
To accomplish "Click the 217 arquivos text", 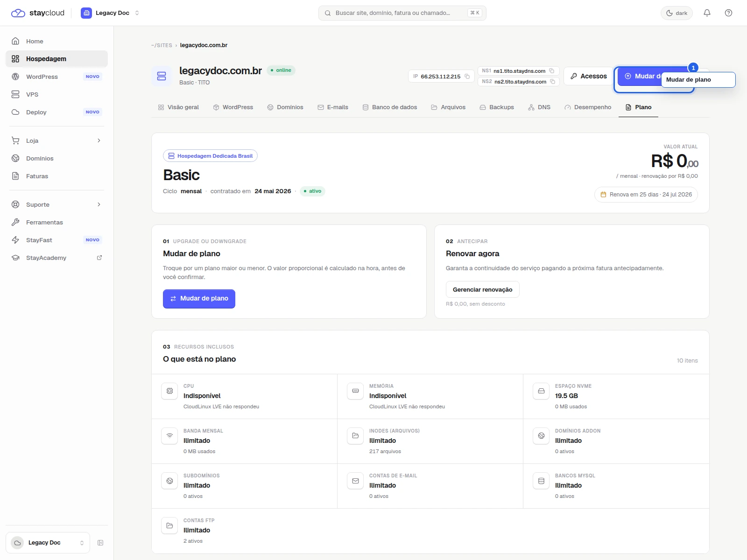I will click(385, 451).
